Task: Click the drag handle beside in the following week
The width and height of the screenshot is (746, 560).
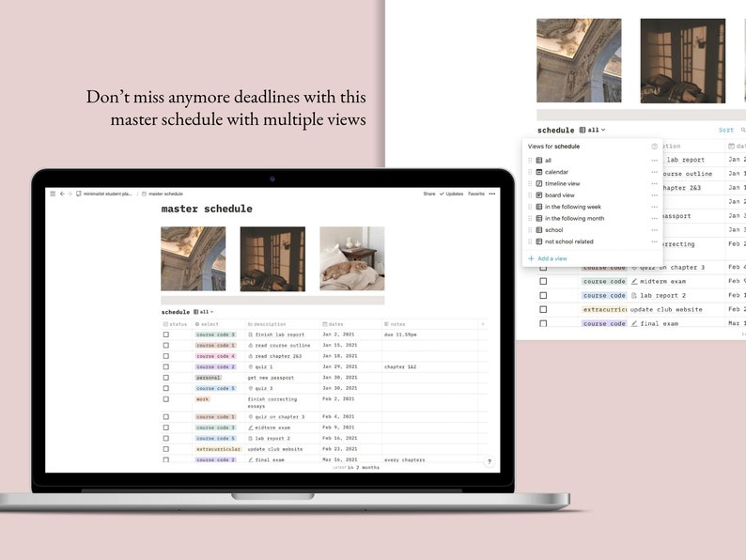Action: [x=530, y=207]
